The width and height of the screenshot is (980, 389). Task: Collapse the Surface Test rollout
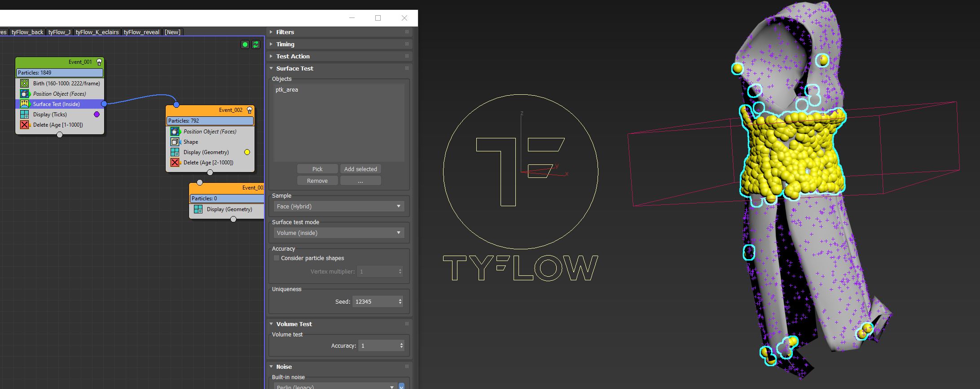point(271,68)
